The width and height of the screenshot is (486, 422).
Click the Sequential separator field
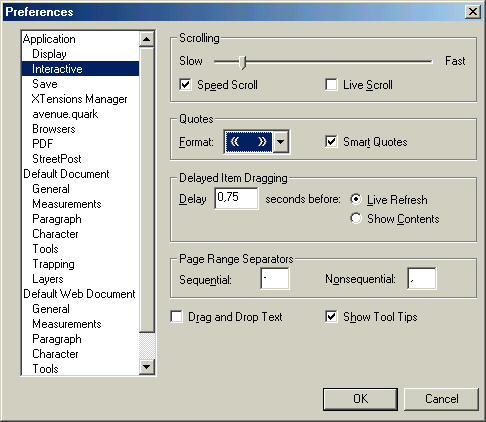275,279
